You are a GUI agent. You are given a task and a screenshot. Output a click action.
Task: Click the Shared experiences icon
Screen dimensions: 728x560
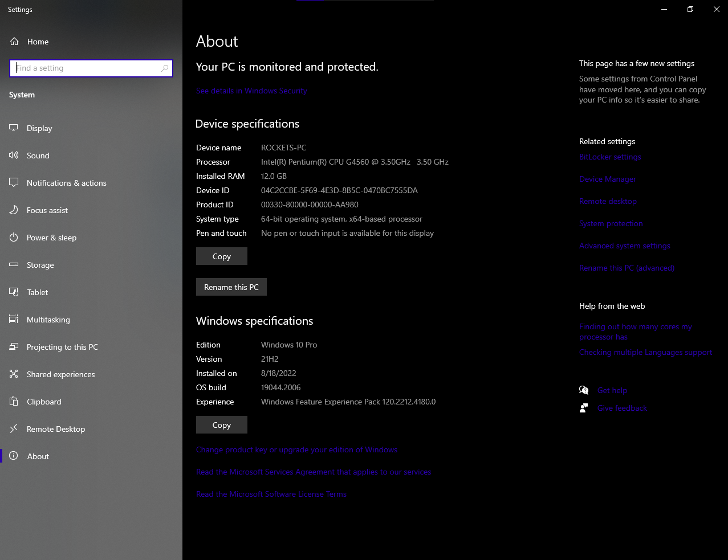14,374
